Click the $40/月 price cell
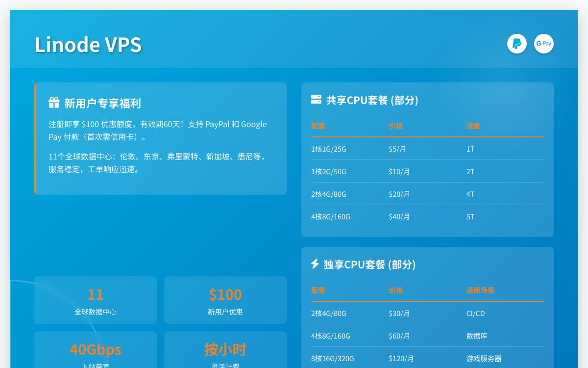Viewport: 588px width, 368px height. (399, 216)
